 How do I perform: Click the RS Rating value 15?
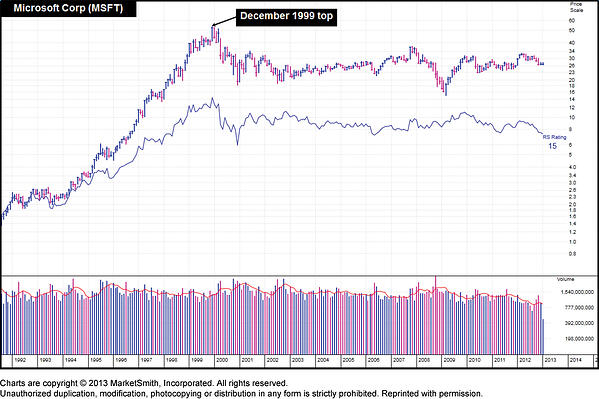[x=552, y=146]
